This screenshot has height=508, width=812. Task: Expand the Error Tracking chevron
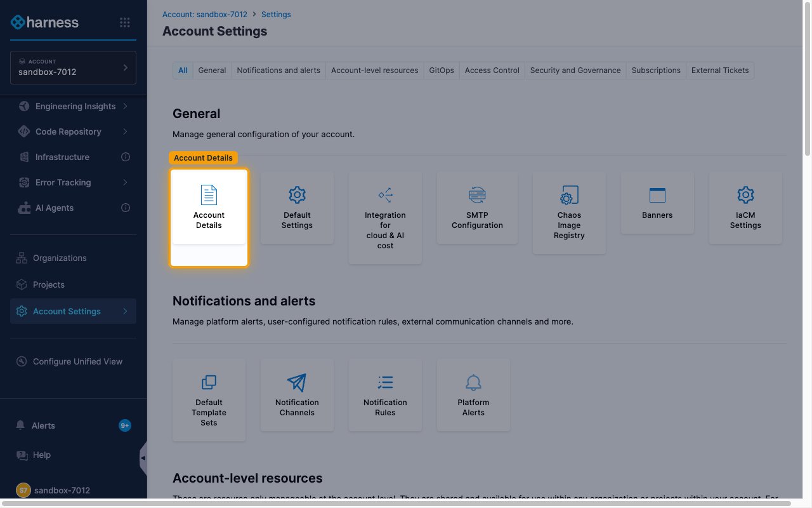(125, 182)
